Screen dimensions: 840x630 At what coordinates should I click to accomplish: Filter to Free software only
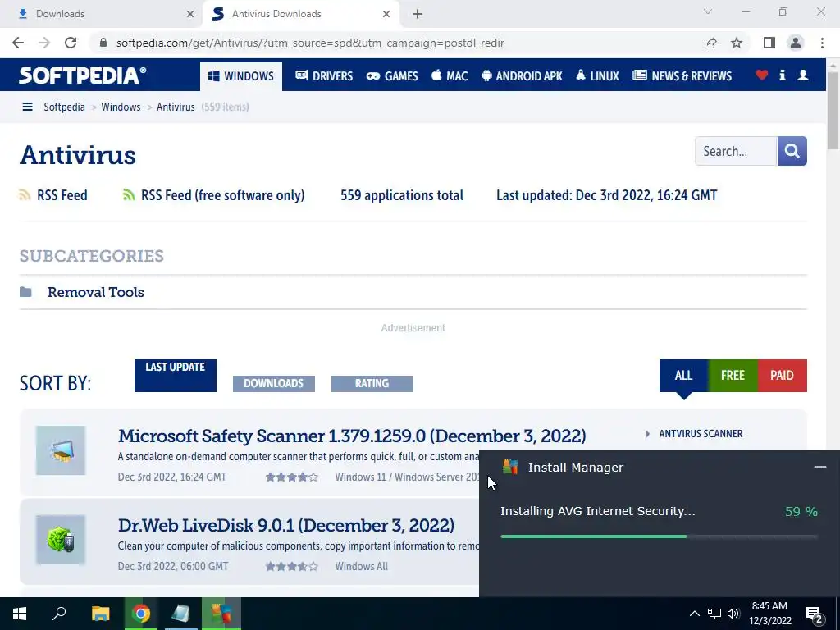tap(733, 376)
